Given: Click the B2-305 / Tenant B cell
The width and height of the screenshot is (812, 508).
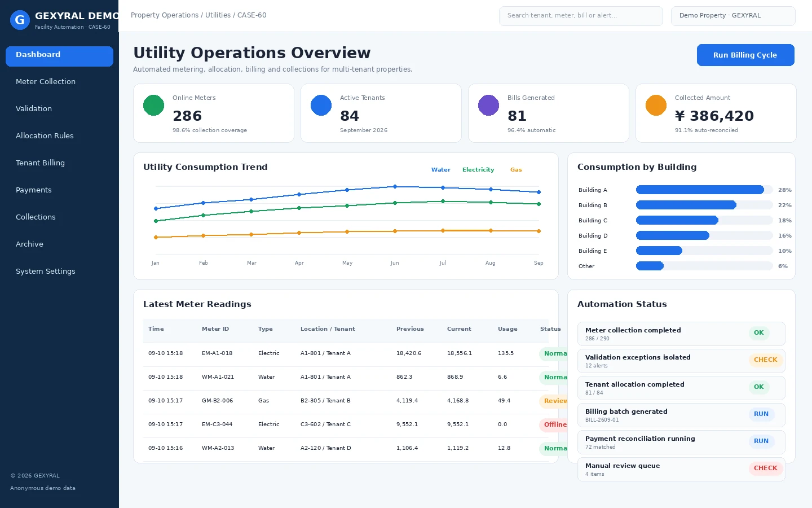Looking at the screenshot, I should point(325,401).
